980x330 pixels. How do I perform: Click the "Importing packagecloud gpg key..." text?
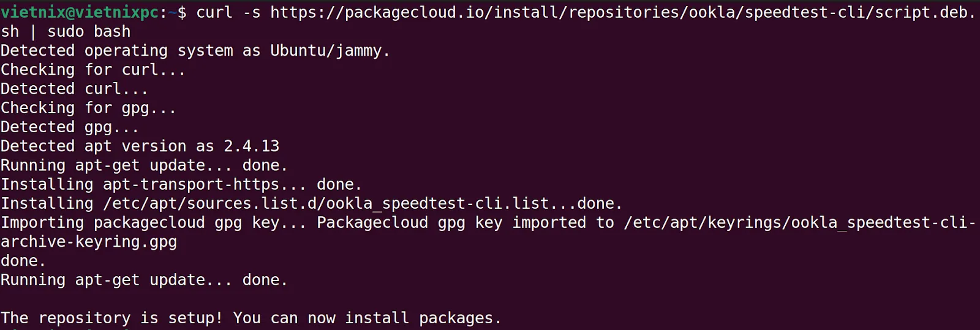153,222
